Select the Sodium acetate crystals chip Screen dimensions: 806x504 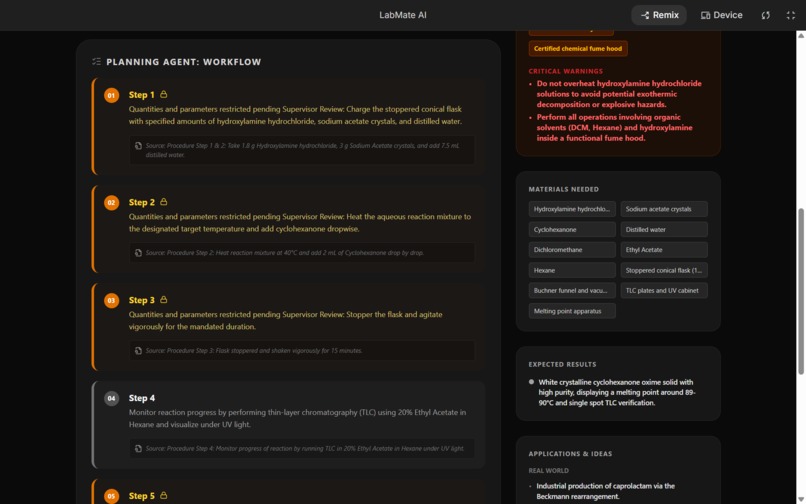[664, 209]
